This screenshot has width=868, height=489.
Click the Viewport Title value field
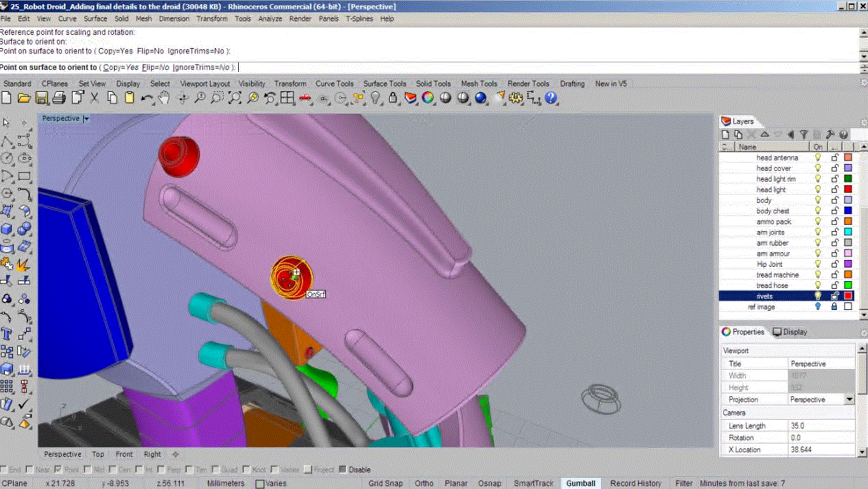click(821, 363)
